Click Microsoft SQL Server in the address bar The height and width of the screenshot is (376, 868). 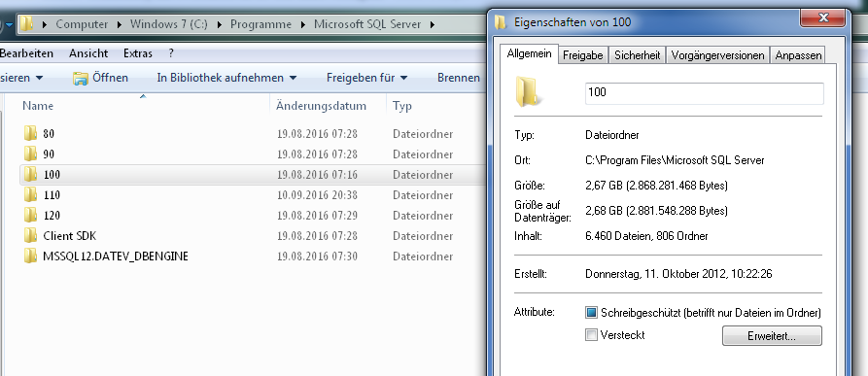(367, 25)
